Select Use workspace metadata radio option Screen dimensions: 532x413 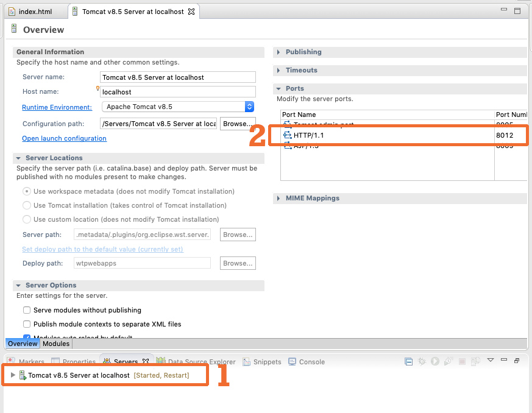[27, 191]
